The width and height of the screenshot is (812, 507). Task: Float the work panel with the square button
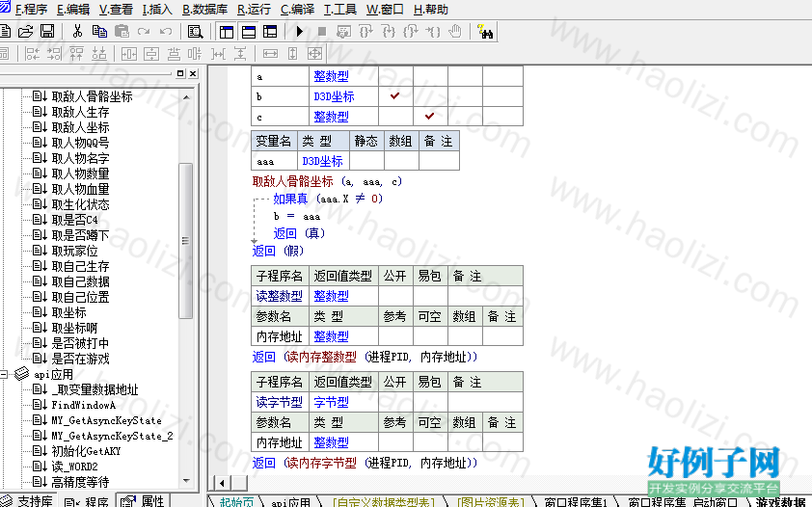pyautogui.click(x=180, y=73)
